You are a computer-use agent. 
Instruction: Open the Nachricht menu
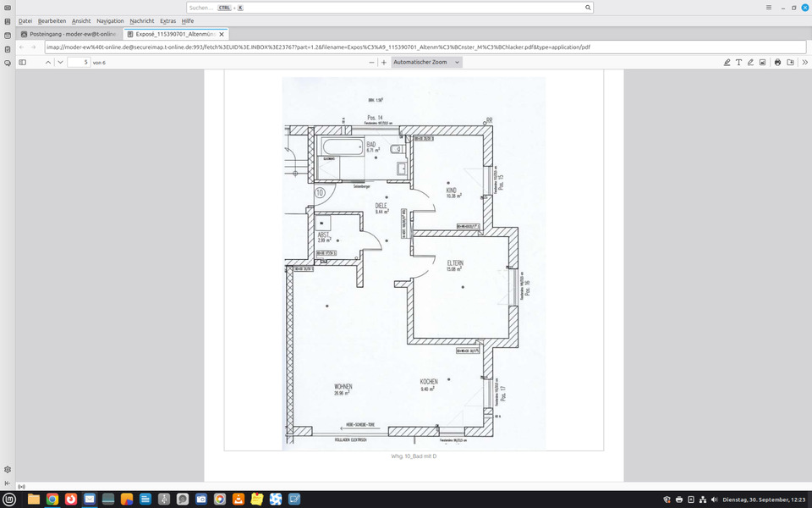[141, 20]
